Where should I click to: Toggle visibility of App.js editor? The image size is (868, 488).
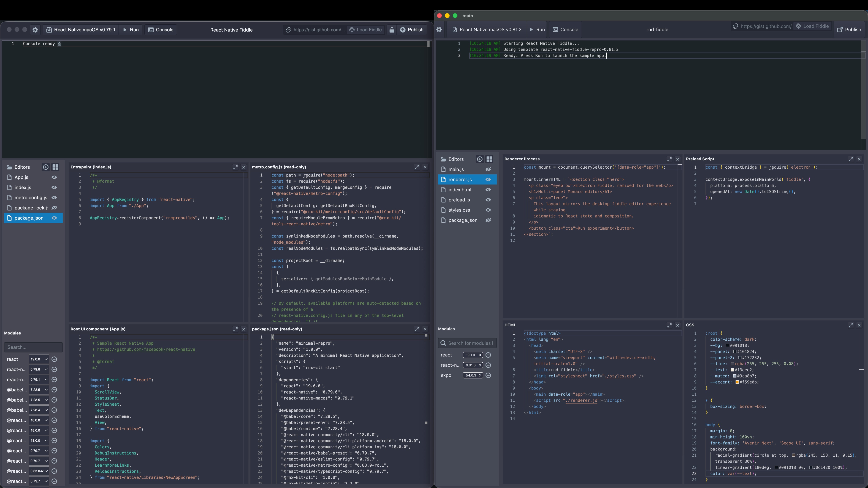pos(54,177)
